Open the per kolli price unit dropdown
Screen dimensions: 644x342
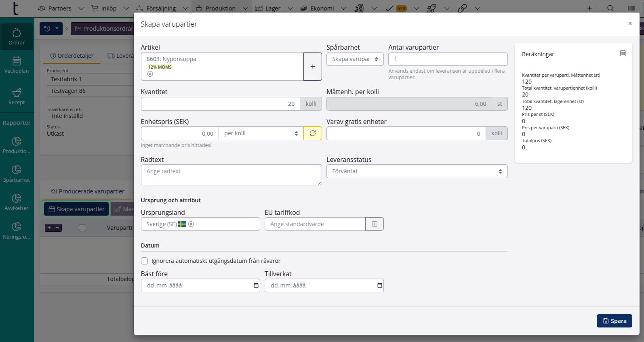261,133
